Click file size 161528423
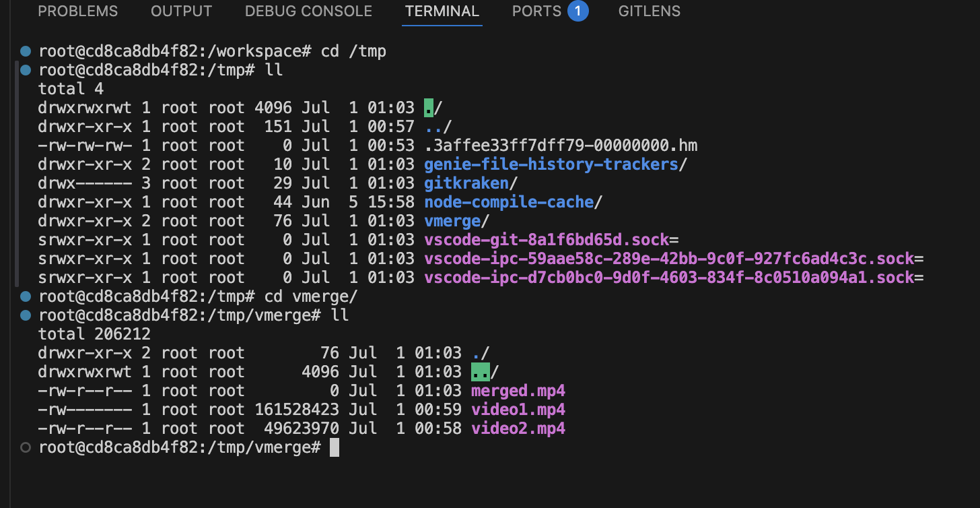 tap(297, 410)
